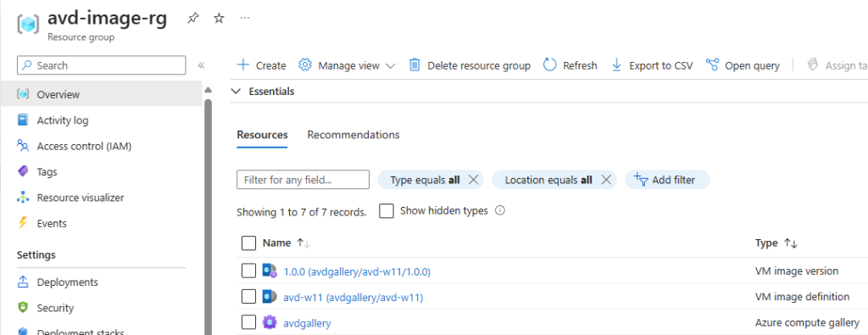Tick the select-all checkbox beside Name
868x335 pixels.
pyautogui.click(x=249, y=243)
